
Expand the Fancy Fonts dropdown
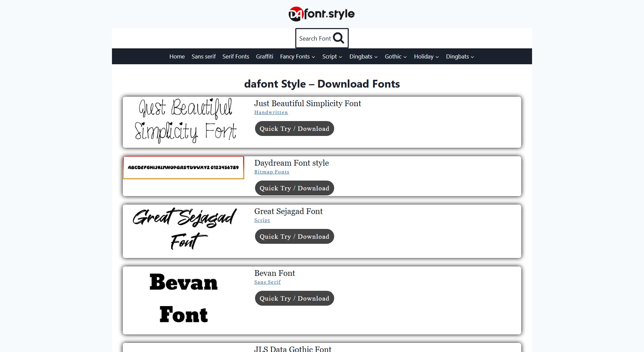297,56
